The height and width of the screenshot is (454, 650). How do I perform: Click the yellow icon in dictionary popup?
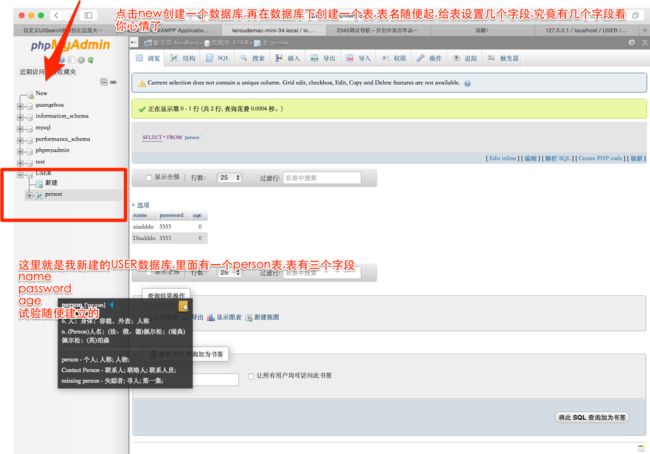pos(183,306)
